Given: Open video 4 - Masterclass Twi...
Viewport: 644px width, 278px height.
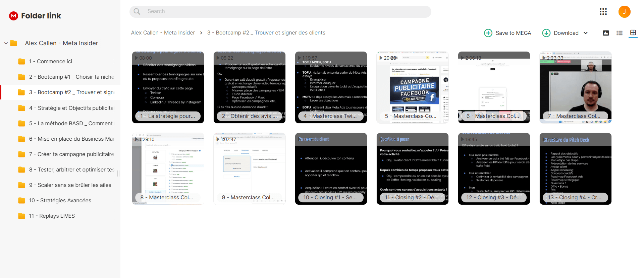Looking at the screenshot, I should pyautogui.click(x=331, y=87).
